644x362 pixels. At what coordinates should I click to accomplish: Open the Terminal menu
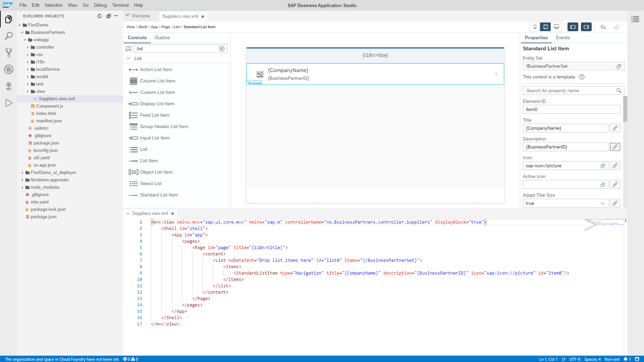[x=120, y=5]
